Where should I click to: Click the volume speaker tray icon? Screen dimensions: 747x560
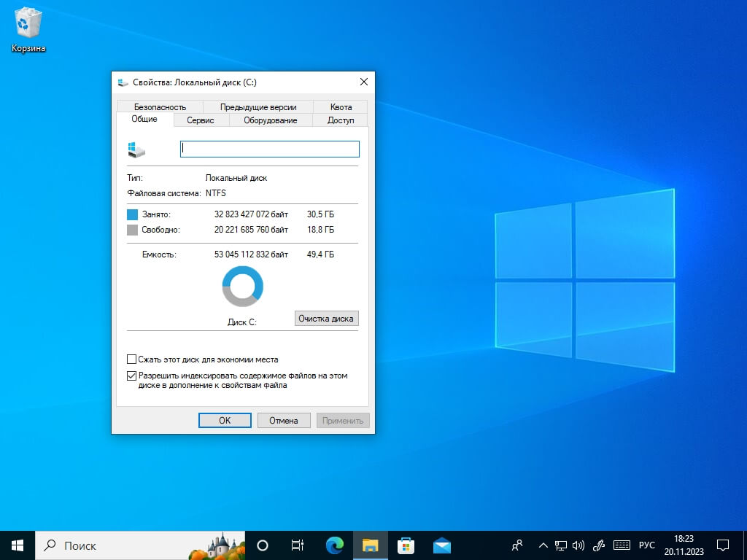point(578,545)
